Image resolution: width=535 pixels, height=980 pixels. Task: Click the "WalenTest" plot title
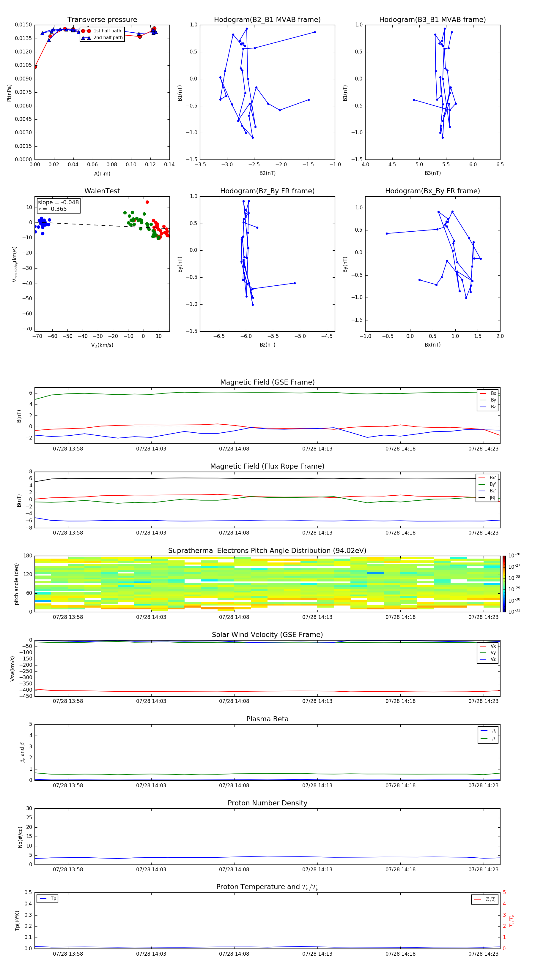pyautogui.click(x=102, y=191)
